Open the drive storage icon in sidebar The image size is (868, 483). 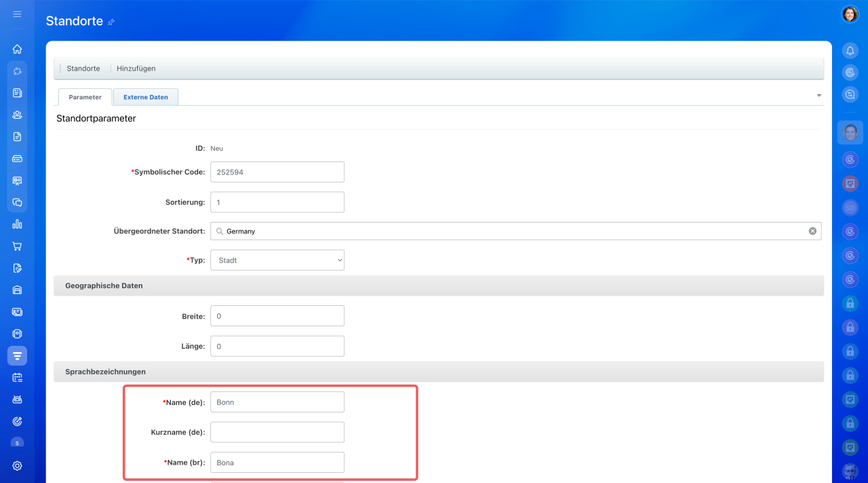pyautogui.click(x=18, y=159)
